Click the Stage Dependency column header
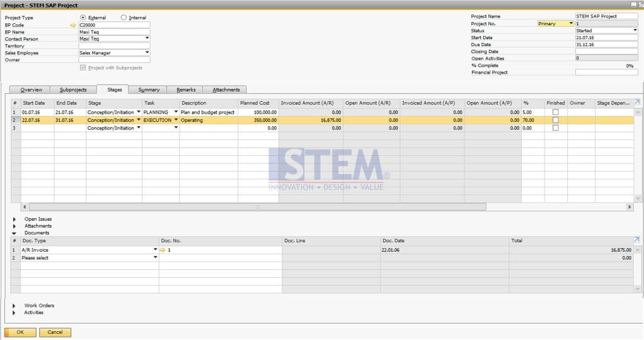 pos(614,103)
